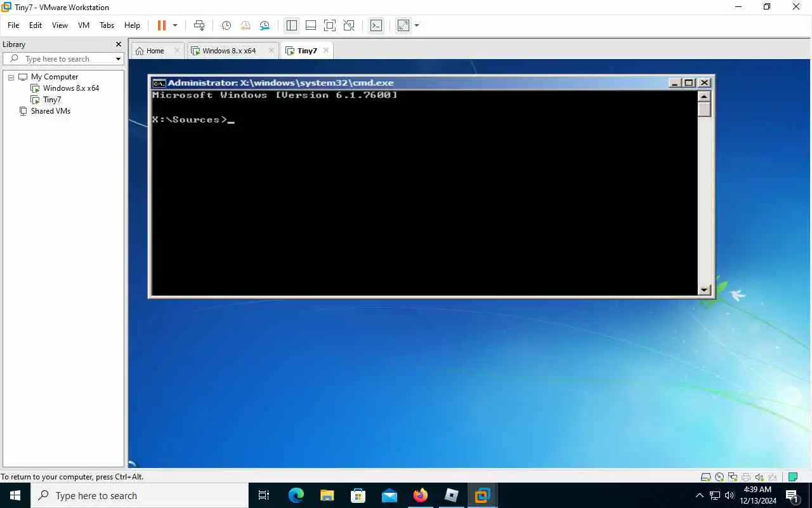Minimize the cmd.exe window in guest
The height and width of the screenshot is (508, 812).
coord(675,83)
